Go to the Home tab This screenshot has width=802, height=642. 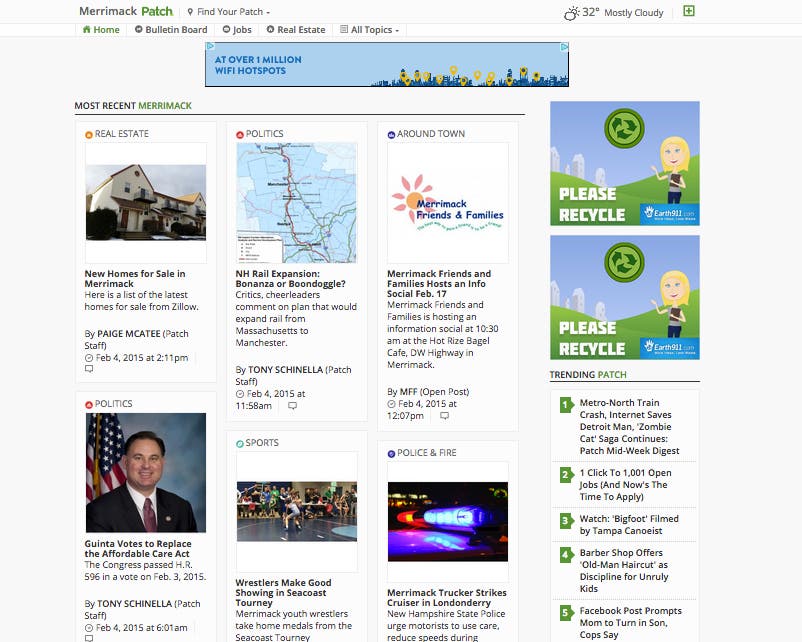click(101, 30)
